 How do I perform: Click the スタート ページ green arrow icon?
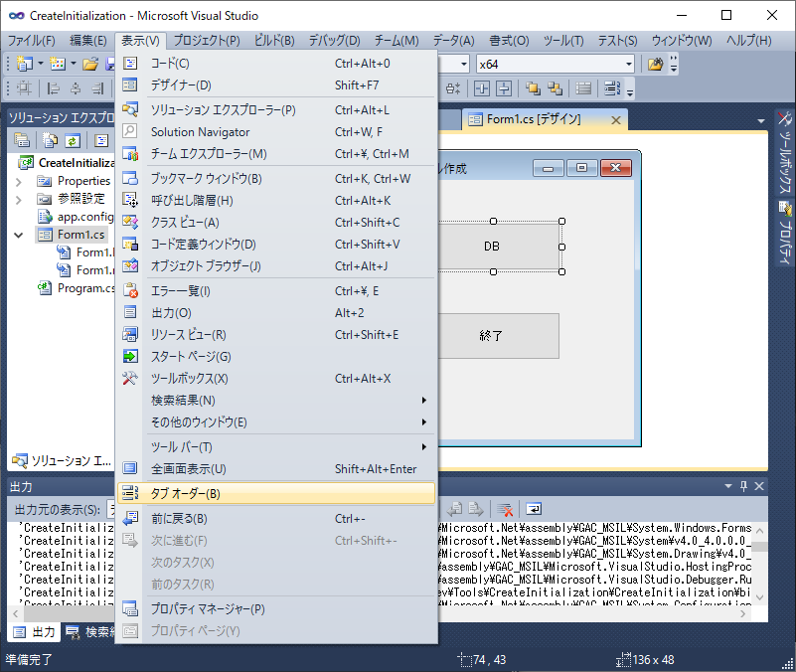click(x=130, y=356)
